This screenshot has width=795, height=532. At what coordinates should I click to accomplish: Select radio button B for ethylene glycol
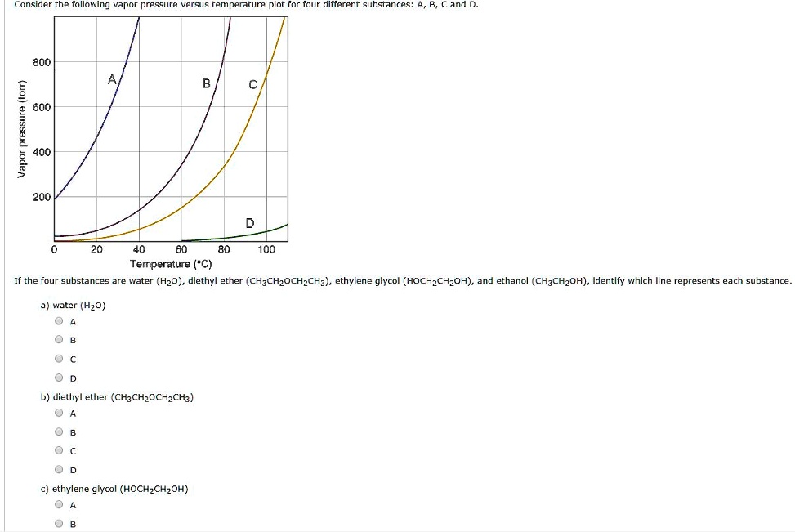(59, 523)
